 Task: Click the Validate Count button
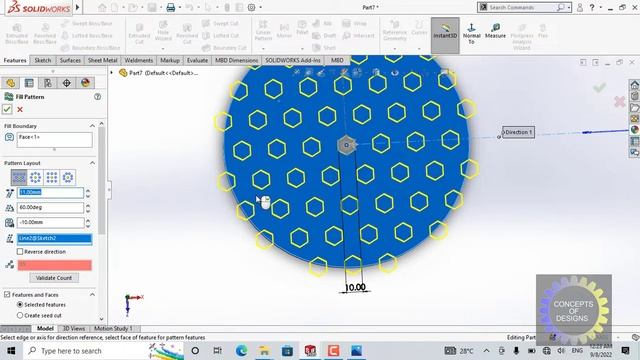pyautogui.click(x=54, y=278)
